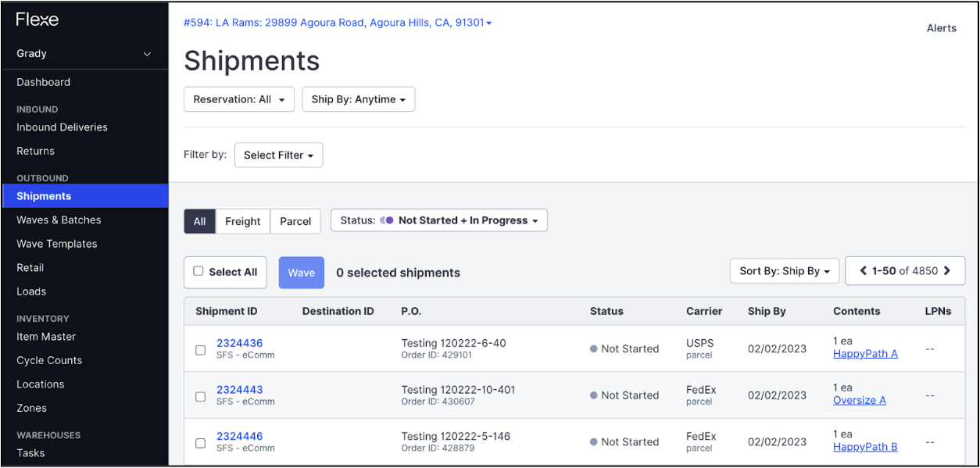Go to the next page of shipments
This screenshot has width=980, height=468.
pyautogui.click(x=947, y=271)
